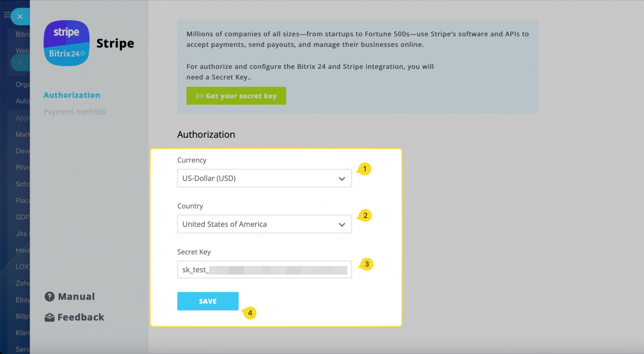This screenshot has width=644, height=354.
Task: Click the hamburger menu icon
Action: [x=7, y=15]
